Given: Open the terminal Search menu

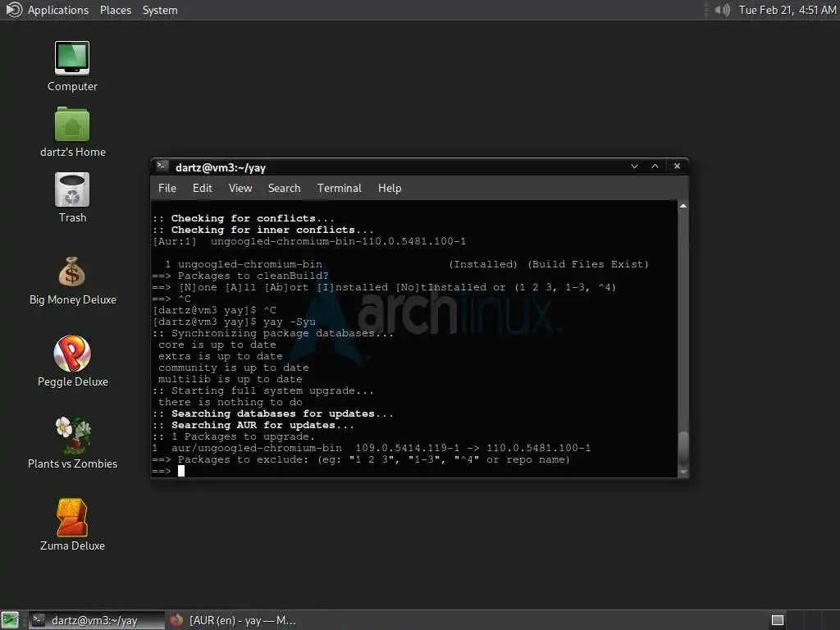Looking at the screenshot, I should pos(284,188).
